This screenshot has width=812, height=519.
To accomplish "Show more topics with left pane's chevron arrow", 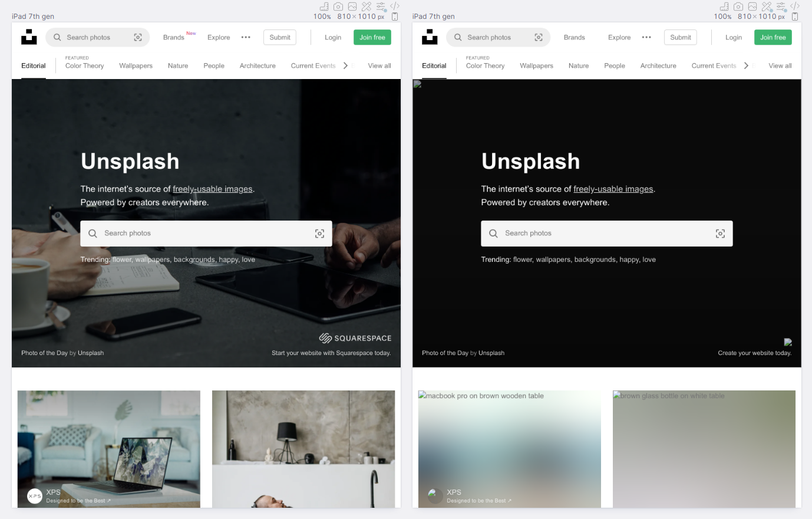I will pyautogui.click(x=345, y=65).
